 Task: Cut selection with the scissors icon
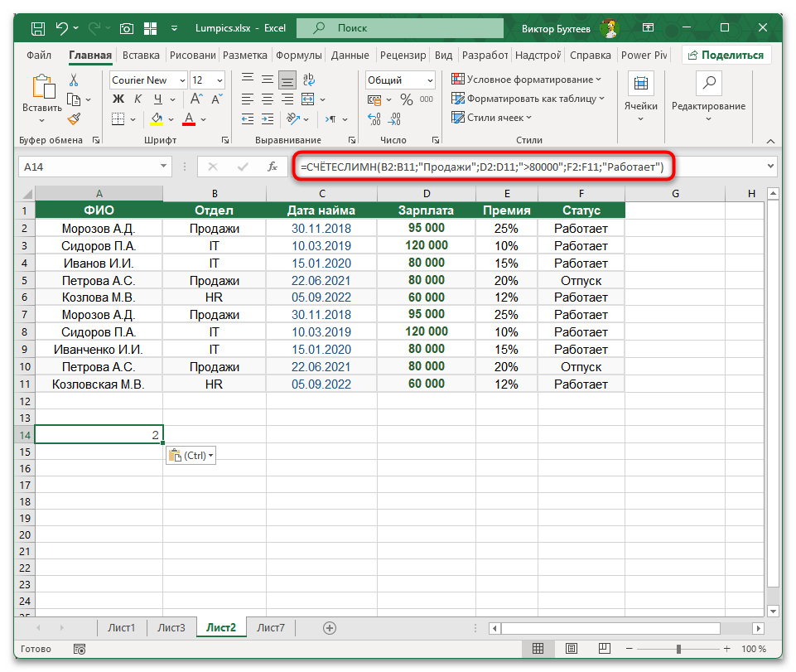tap(74, 80)
